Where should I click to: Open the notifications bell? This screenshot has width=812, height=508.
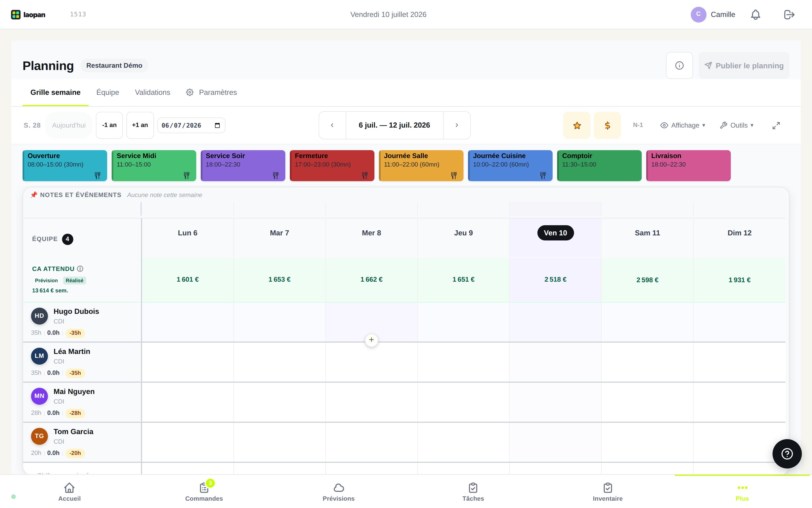pyautogui.click(x=755, y=14)
